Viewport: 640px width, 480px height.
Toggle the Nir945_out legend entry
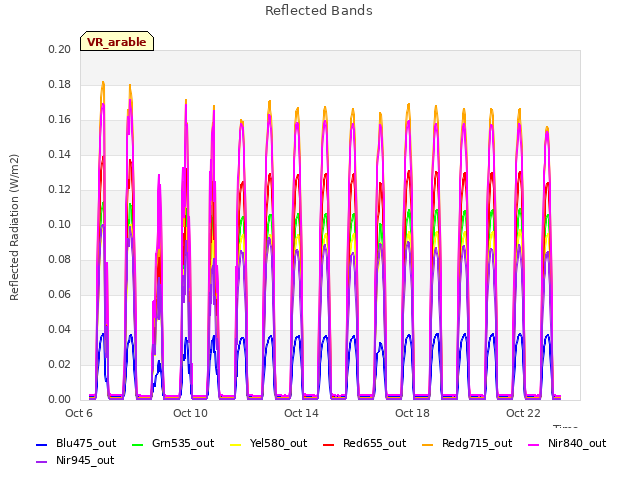pos(75,460)
